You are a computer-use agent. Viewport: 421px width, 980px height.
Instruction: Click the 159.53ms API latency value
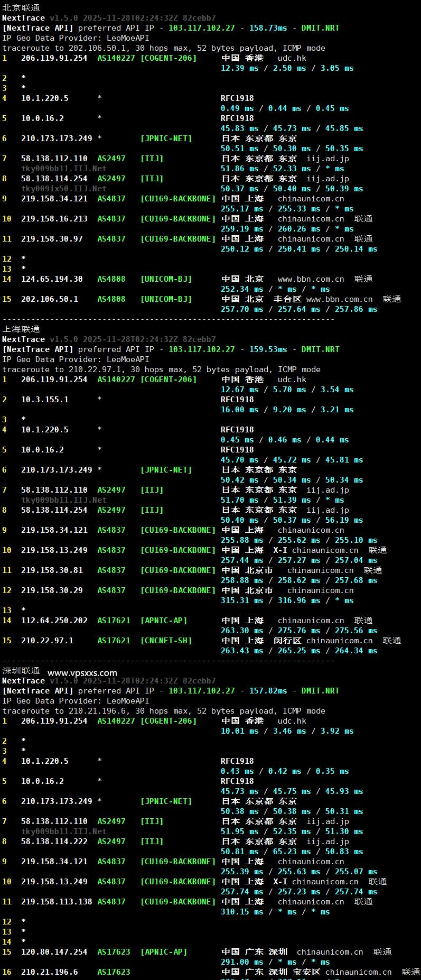(268, 349)
